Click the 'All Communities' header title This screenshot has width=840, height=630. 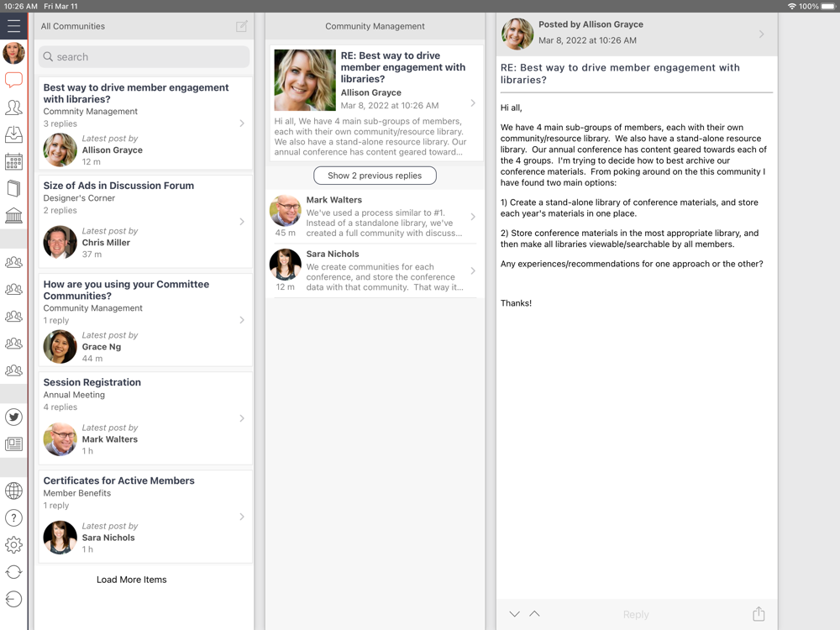73,26
